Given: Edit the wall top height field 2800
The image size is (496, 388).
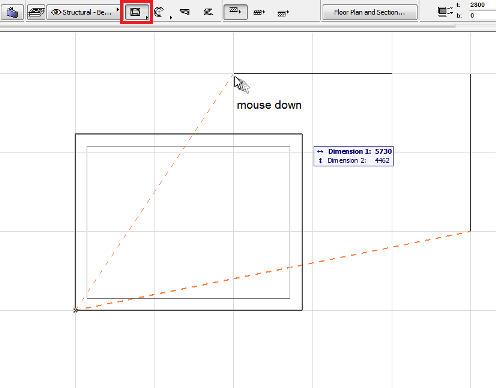Looking at the screenshot, I should pyautogui.click(x=482, y=5).
